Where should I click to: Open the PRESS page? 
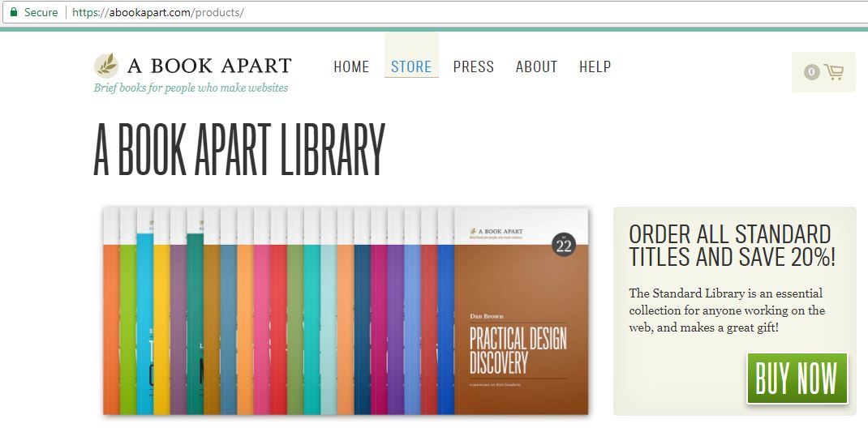pos(474,66)
